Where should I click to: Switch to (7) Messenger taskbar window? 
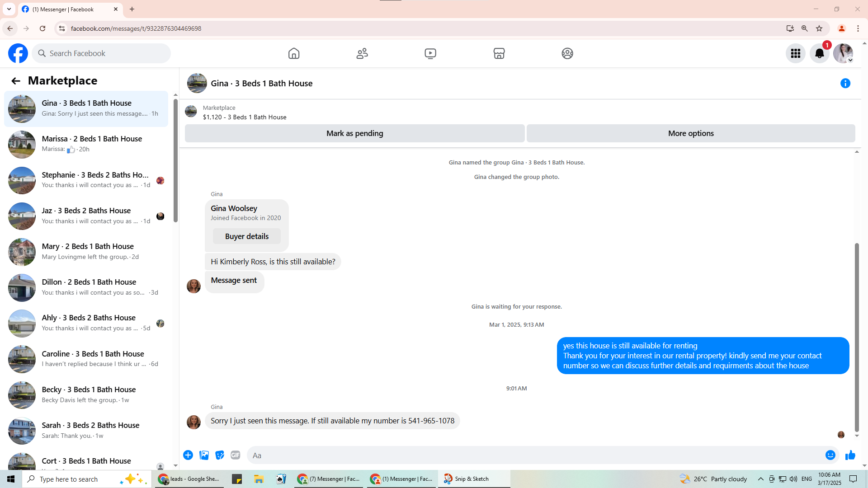coord(329,479)
